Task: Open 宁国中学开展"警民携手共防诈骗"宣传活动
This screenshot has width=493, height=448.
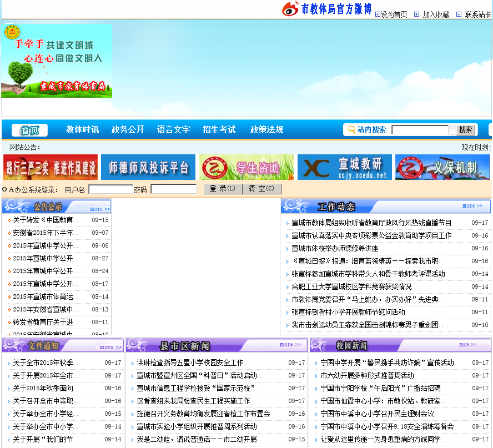Action: pos(387,363)
